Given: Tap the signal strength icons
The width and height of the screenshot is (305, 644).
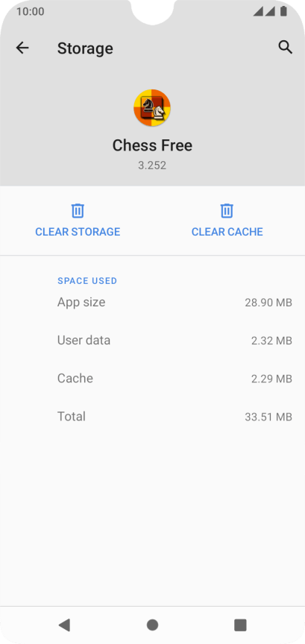Looking at the screenshot, I should 264,11.
